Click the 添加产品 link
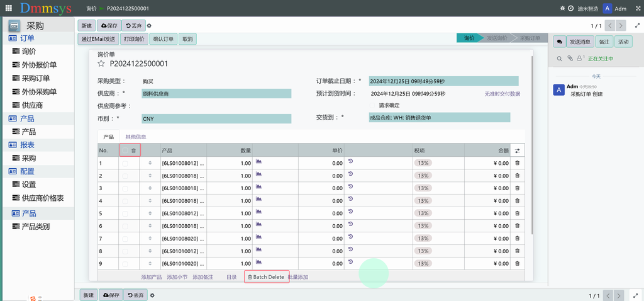Screen dimensions: 644x301 tap(151, 277)
